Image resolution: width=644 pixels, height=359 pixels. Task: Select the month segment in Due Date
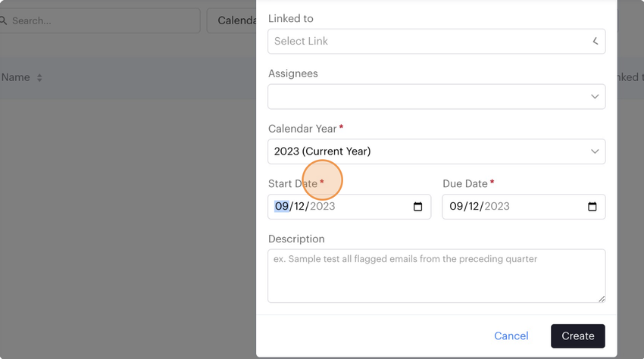456,207
